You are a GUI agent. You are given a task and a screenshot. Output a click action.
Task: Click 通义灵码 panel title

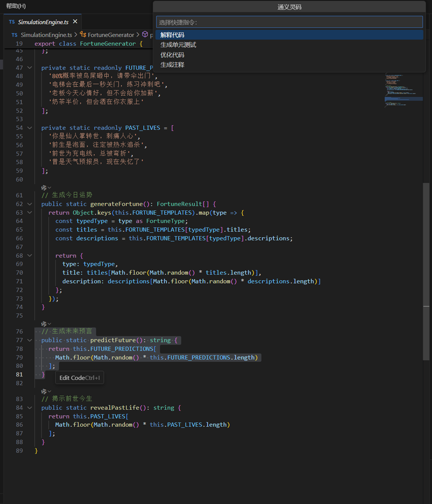(x=289, y=7)
